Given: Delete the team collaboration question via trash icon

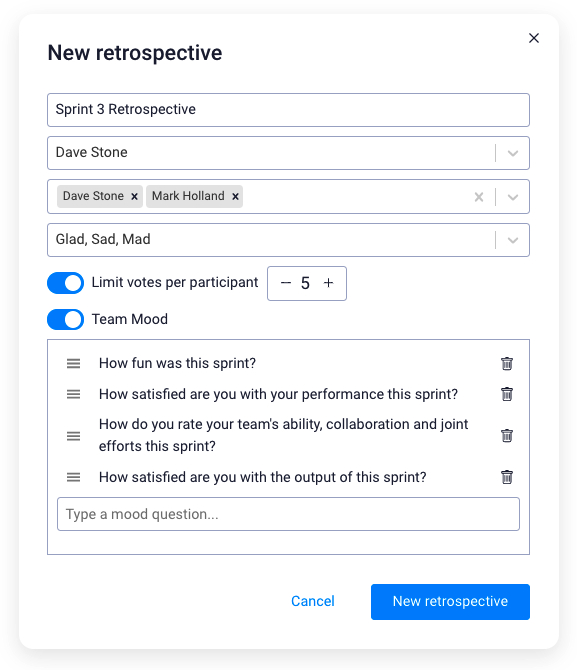Looking at the screenshot, I should click(506, 435).
